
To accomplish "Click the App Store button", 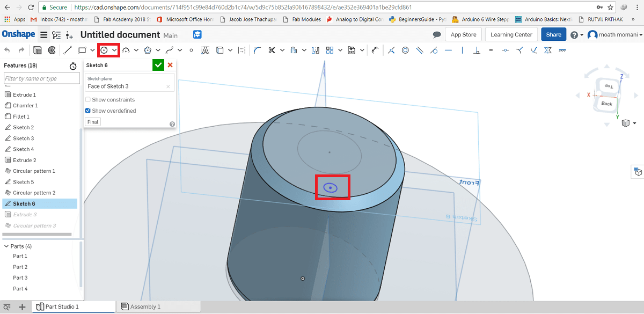I will coord(463,35).
